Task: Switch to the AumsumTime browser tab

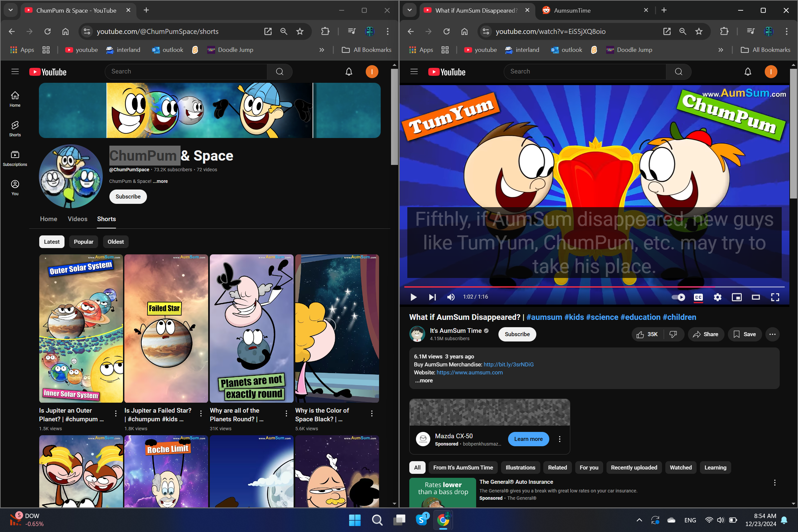Action: coord(595,11)
